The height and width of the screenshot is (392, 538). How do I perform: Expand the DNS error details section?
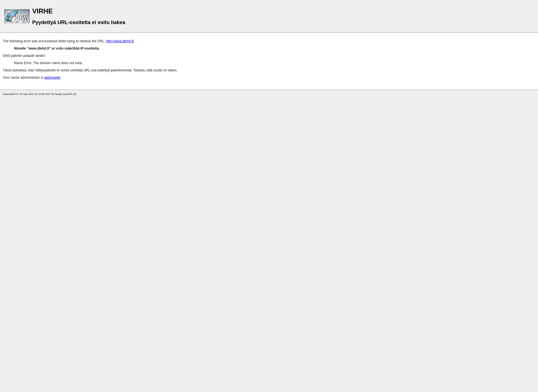tap(24, 55)
